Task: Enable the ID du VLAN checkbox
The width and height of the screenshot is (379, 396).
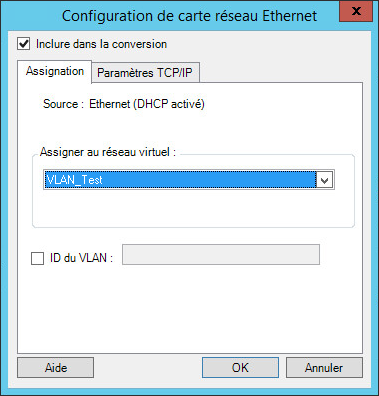Action: tap(37, 258)
